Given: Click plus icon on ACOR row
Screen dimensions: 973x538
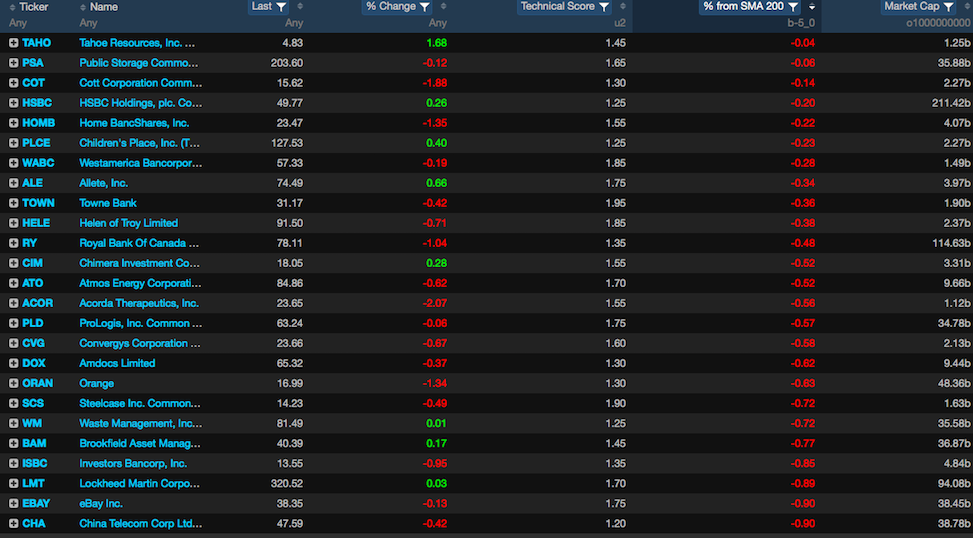Looking at the screenshot, I should [13, 303].
